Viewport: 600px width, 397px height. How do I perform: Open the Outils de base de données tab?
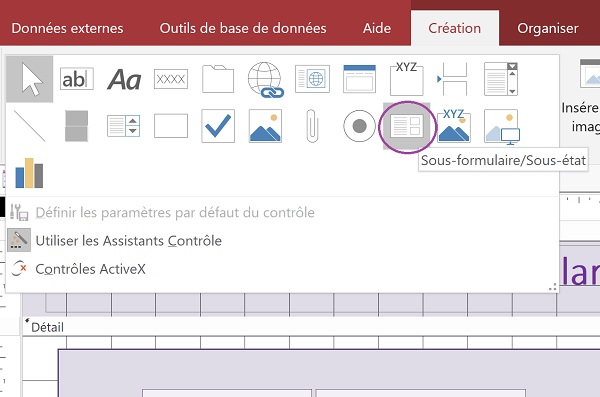(x=243, y=28)
